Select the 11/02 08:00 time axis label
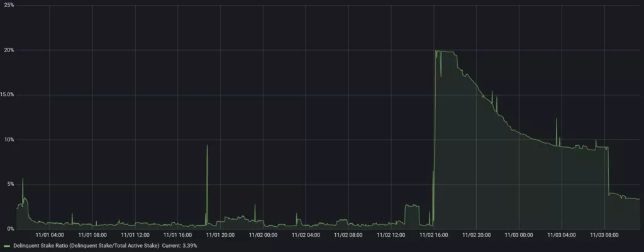Screen dimensions: 644x252 pos(348,235)
